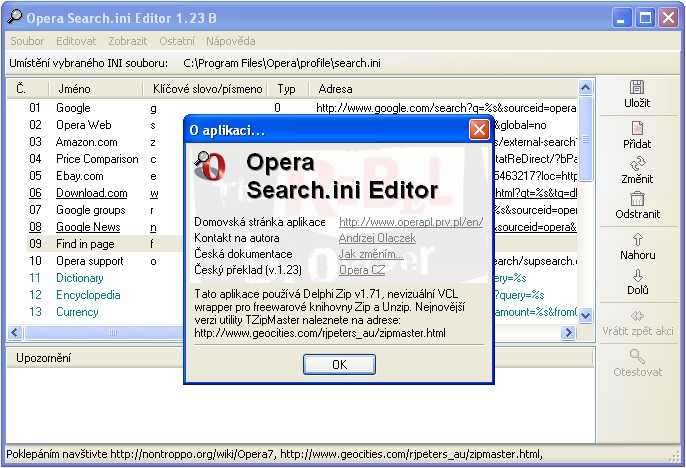
Task: Click the horizontal scrollbar thumb
Action: [x=112, y=332]
